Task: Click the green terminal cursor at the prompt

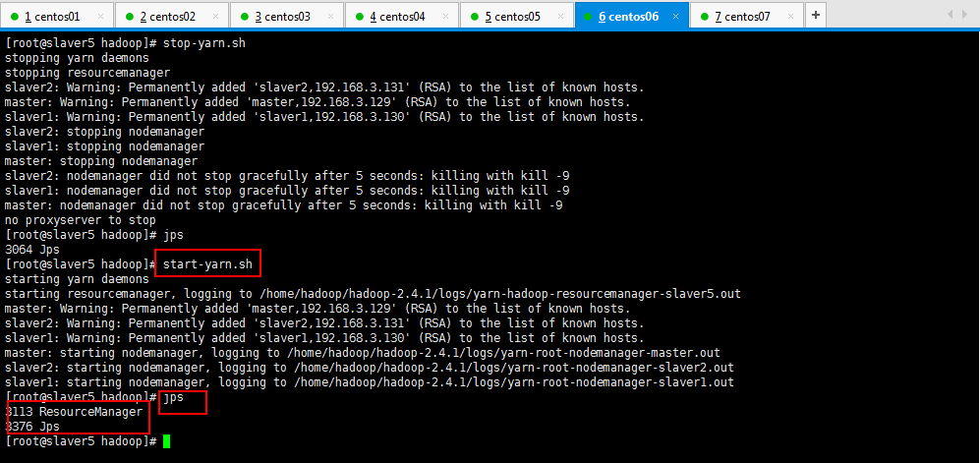Action: point(166,441)
